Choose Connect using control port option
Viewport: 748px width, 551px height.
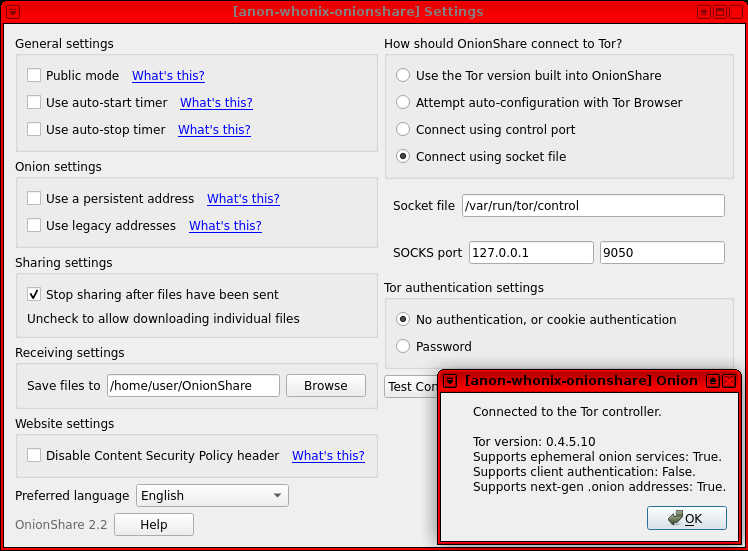[403, 130]
